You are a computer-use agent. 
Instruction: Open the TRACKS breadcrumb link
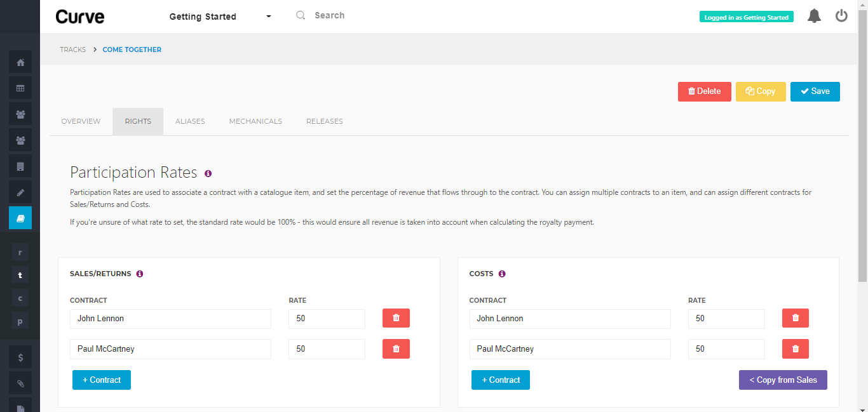(x=72, y=50)
